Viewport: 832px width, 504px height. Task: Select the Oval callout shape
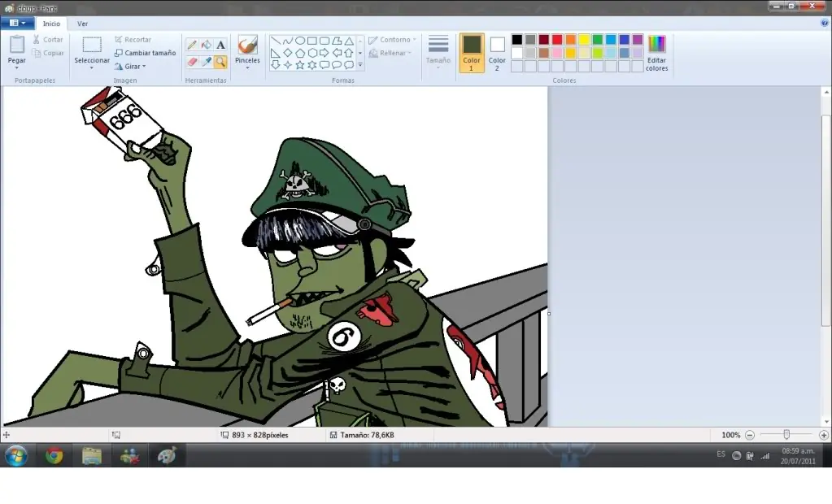point(337,65)
